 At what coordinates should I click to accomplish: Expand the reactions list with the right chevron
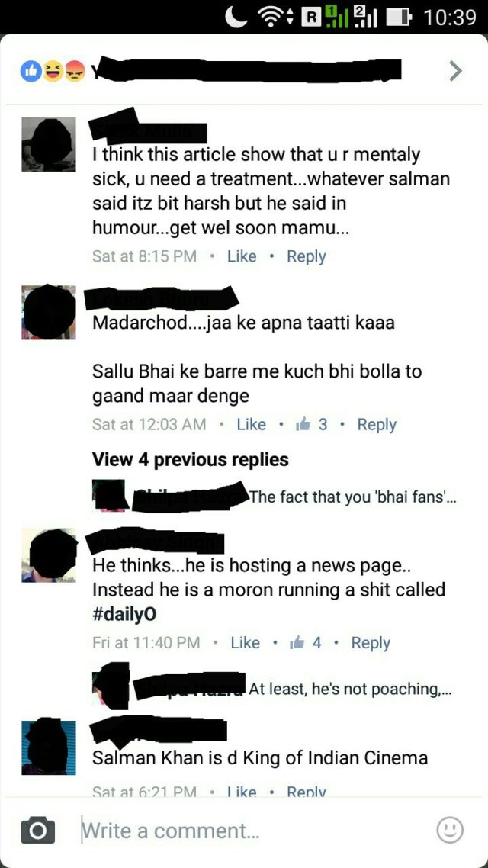454,71
